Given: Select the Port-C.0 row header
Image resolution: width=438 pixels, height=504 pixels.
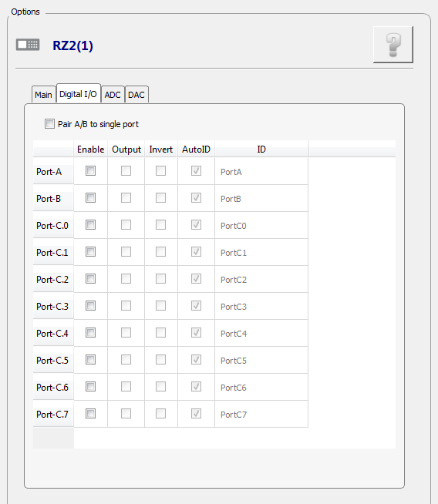Looking at the screenshot, I should point(53,225).
